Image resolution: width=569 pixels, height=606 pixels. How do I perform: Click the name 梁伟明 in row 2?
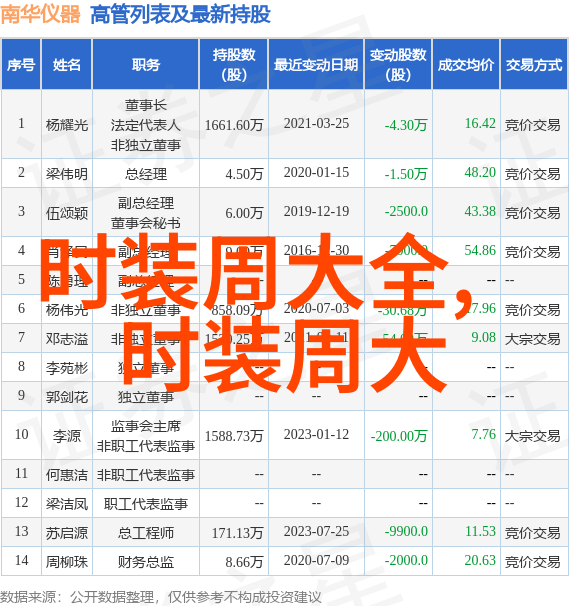click(67, 174)
